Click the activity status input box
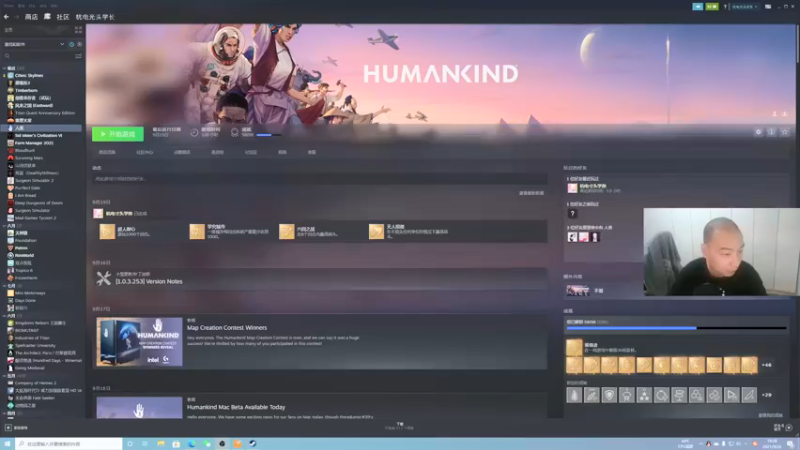This screenshot has width=800, height=450. click(319, 179)
